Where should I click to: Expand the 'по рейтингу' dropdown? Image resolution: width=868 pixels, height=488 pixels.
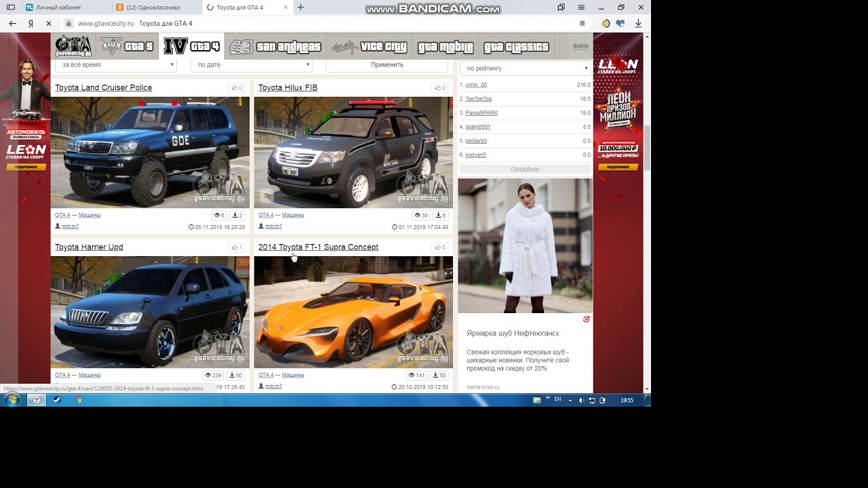tap(526, 68)
